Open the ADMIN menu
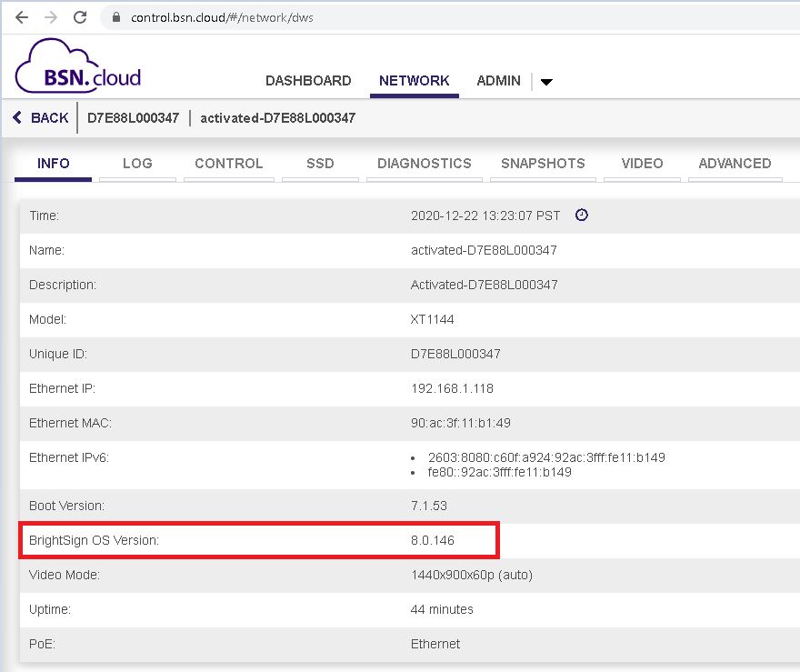The width and height of the screenshot is (800, 672). tap(498, 81)
